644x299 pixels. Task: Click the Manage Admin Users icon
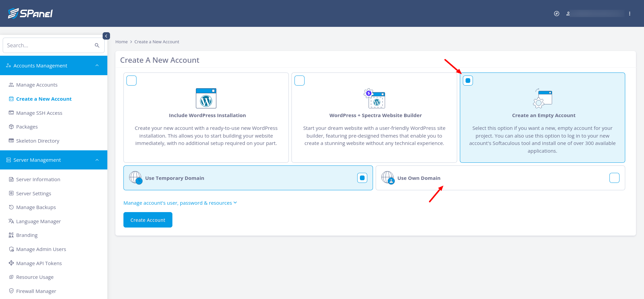pos(11,249)
